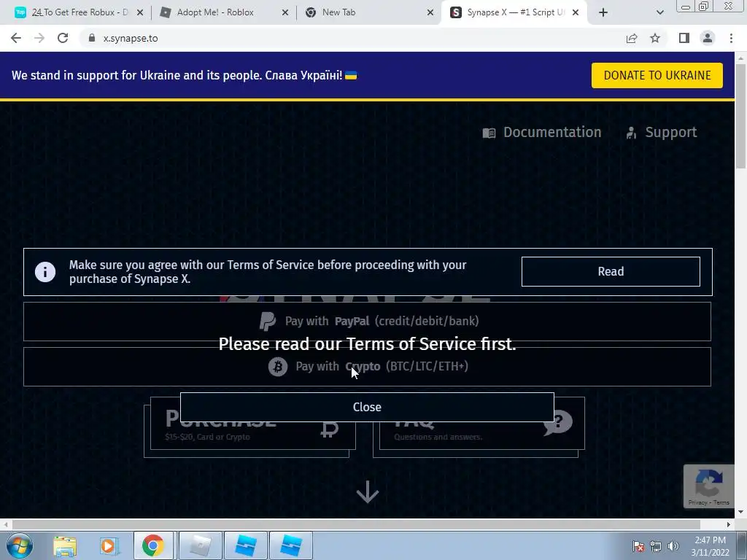Click the browser forward arrow
This screenshot has width=747, height=560.
(x=39, y=38)
